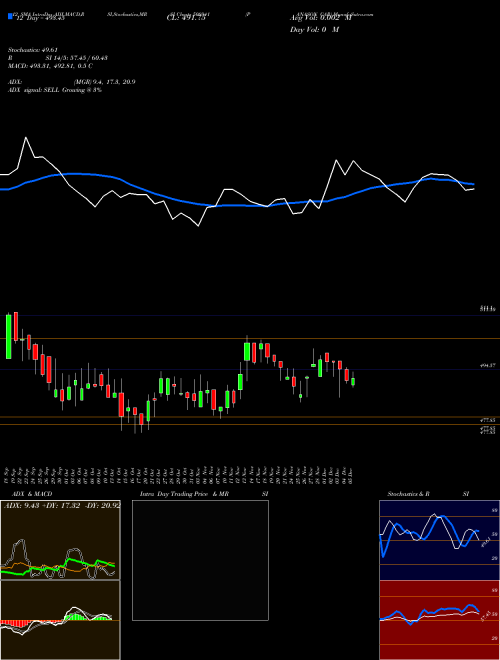The width and height of the screenshot is (500, 660).
Task: Open the red RSI chart panel
Action: (x=439, y=620)
